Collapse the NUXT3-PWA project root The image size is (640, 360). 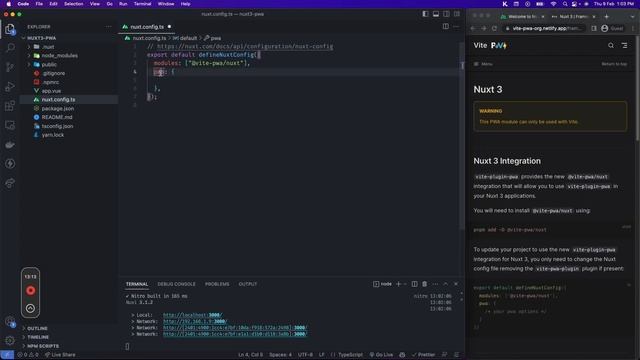(x=41, y=38)
